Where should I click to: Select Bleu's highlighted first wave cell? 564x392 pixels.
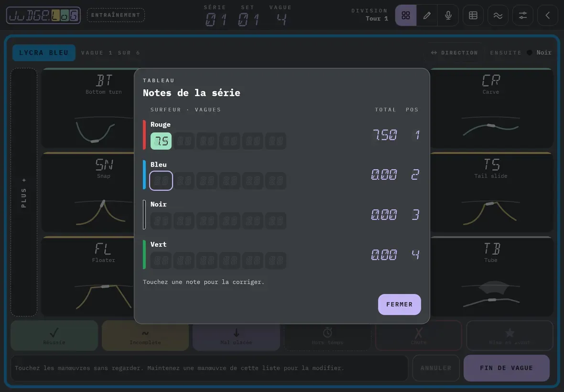point(161,181)
